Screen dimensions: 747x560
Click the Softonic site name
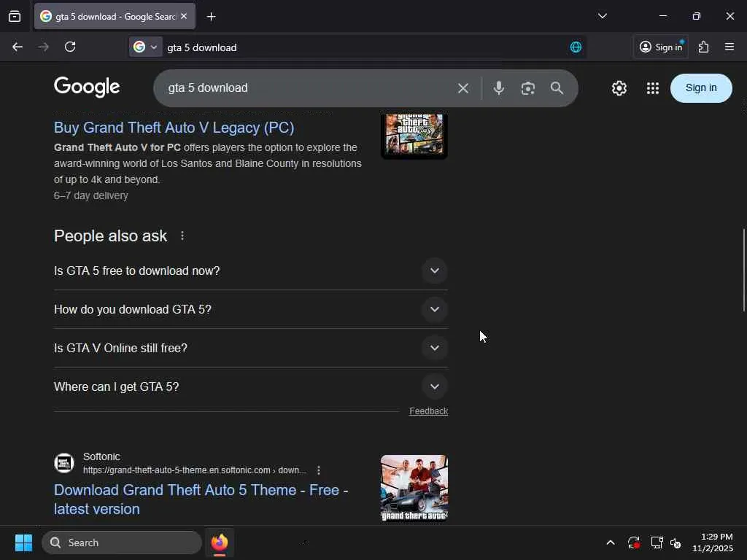(101, 456)
